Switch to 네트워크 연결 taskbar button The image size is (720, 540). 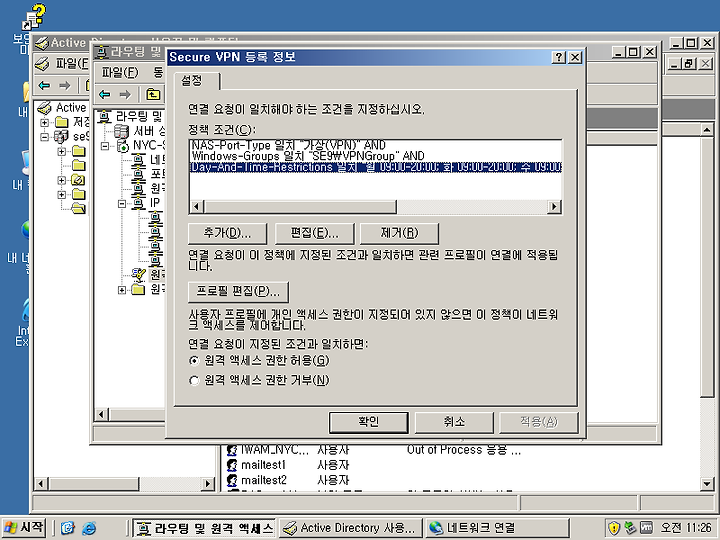pos(496,528)
